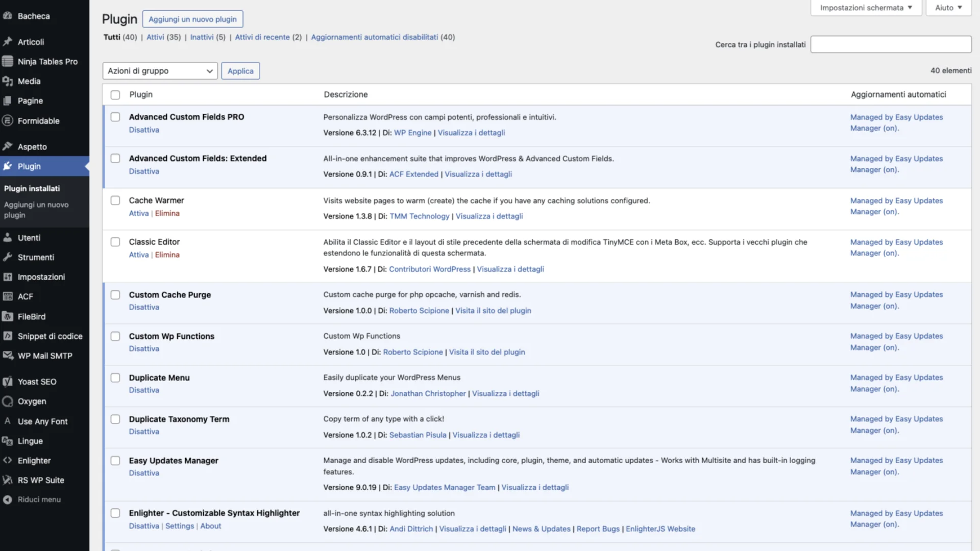Click the About link under Enlighter

click(211, 526)
